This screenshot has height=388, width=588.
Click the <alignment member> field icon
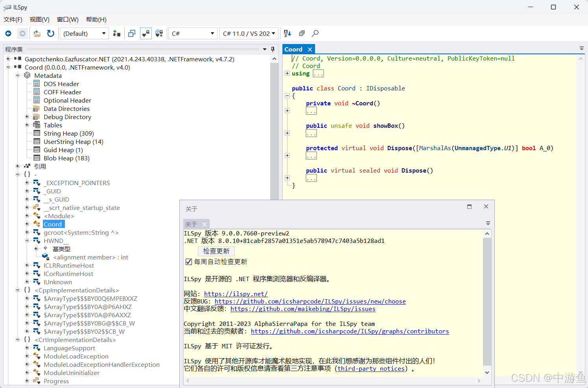tap(46, 257)
